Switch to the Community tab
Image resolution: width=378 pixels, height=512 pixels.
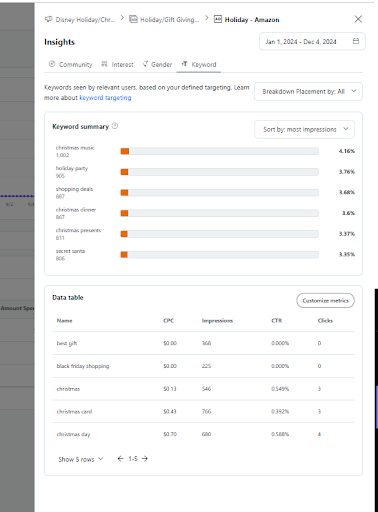click(x=71, y=64)
